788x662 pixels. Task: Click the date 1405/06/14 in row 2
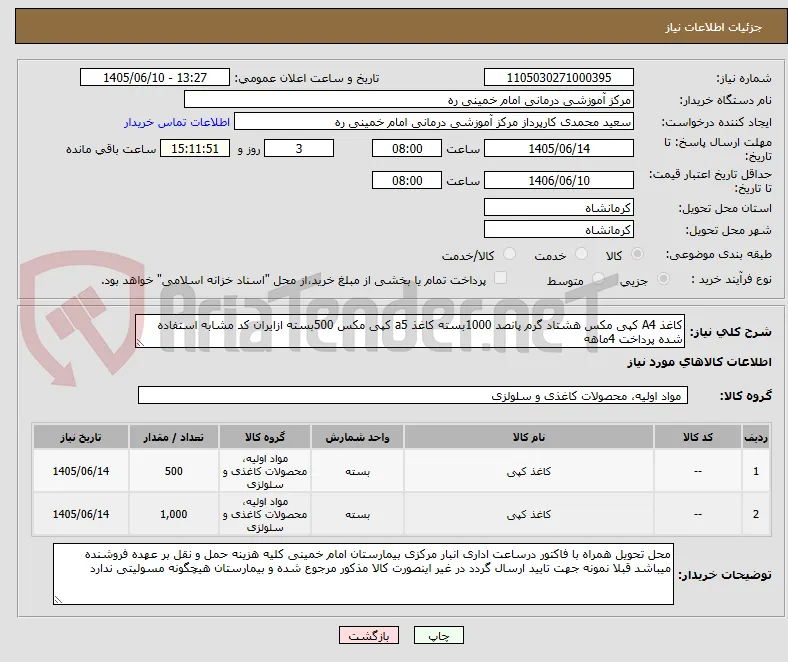pyautogui.click(x=81, y=514)
